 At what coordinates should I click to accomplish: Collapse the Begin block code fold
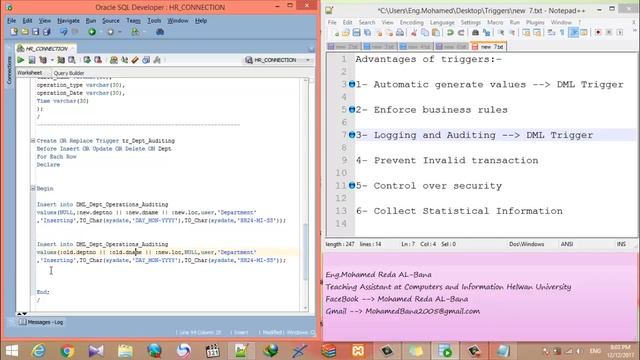coord(33,188)
